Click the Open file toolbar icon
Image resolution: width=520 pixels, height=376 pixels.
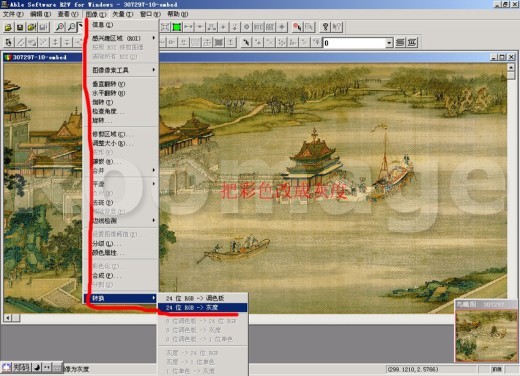point(8,27)
